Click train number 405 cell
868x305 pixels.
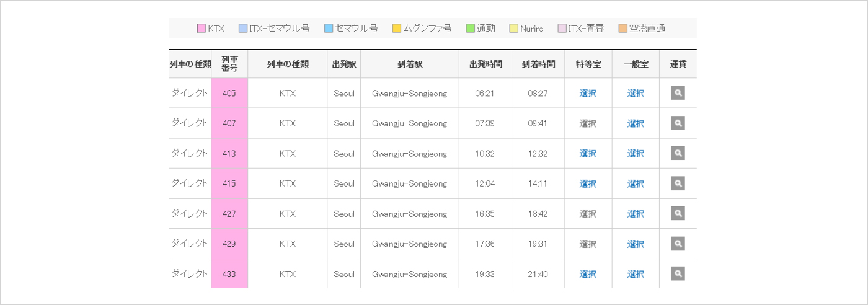pyautogui.click(x=229, y=93)
